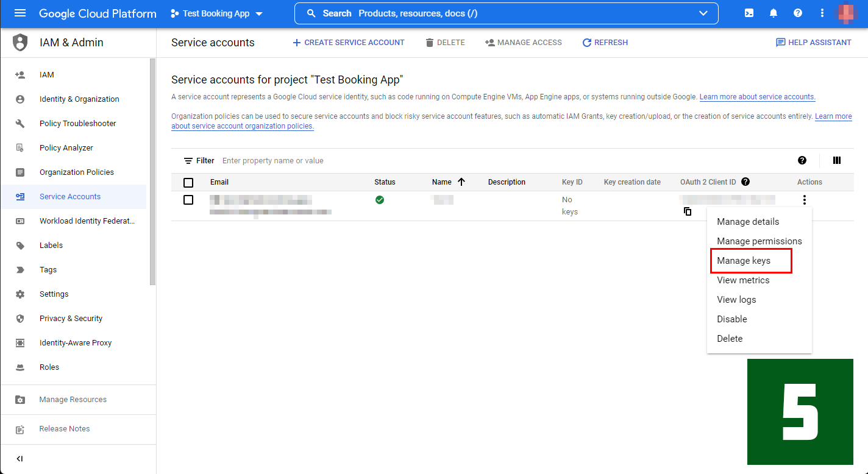The width and height of the screenshot is (868, 474).
Task: Tick the service account row checkbox
Action: pyautogui.click(x=188, y=200)
